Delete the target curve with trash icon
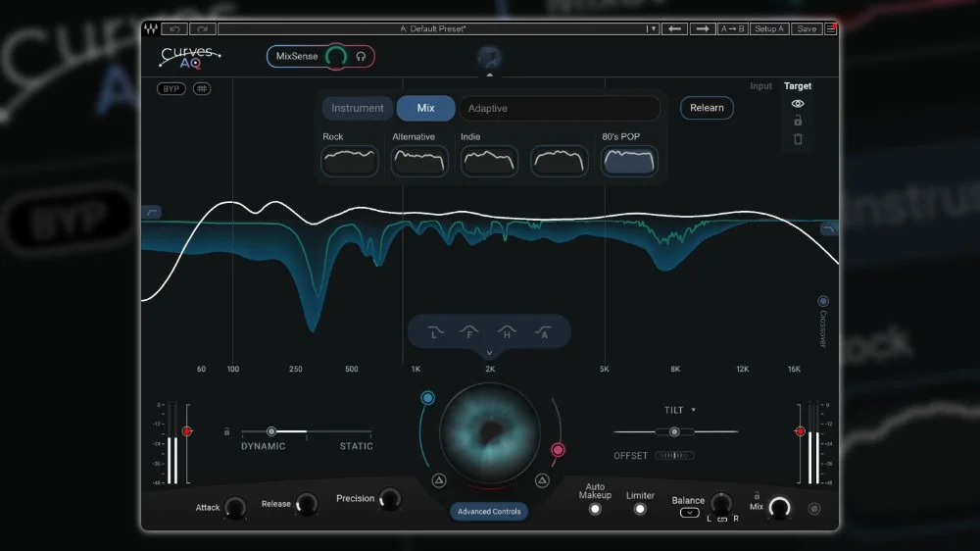This screenshot has height=551, width=980. tap(798, 139)
